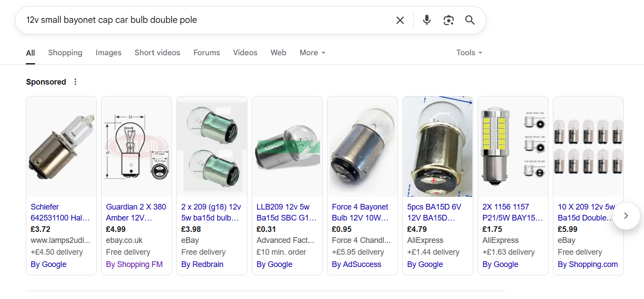Submit search with magnifying glass icon

tap(470, 20)
